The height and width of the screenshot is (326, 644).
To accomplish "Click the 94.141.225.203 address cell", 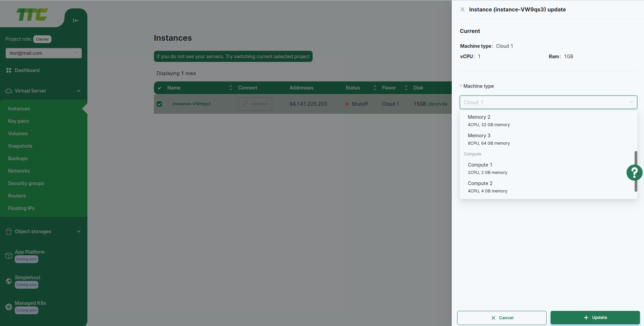I will (x=308, y=104).
